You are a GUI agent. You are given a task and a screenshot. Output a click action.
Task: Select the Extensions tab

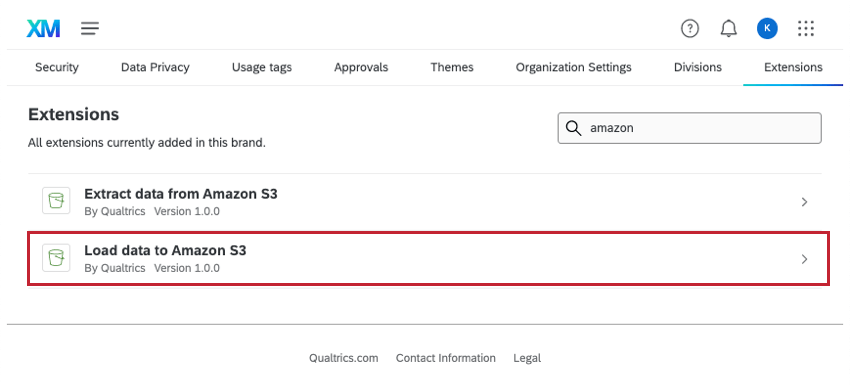[x=793, y=67]
